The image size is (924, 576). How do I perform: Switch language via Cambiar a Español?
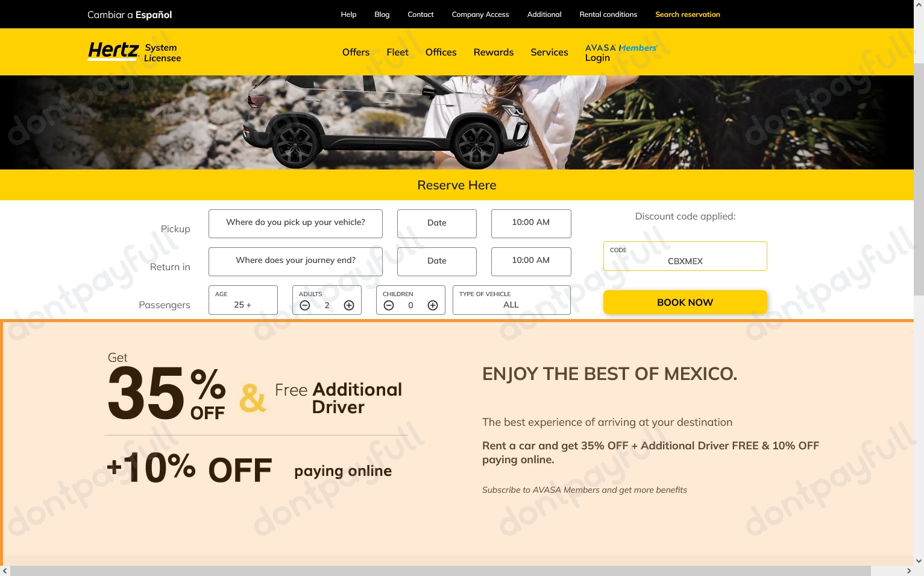pos(130,14)
